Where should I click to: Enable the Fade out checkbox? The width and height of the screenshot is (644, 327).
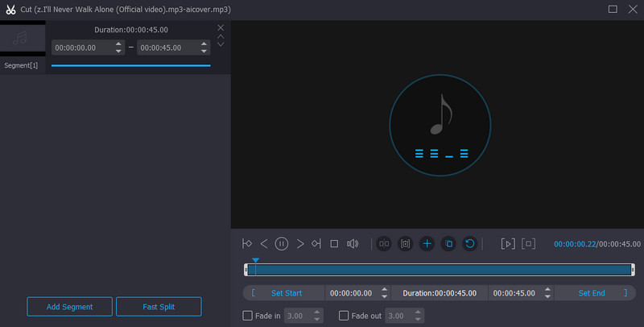[x=344, y=316]
